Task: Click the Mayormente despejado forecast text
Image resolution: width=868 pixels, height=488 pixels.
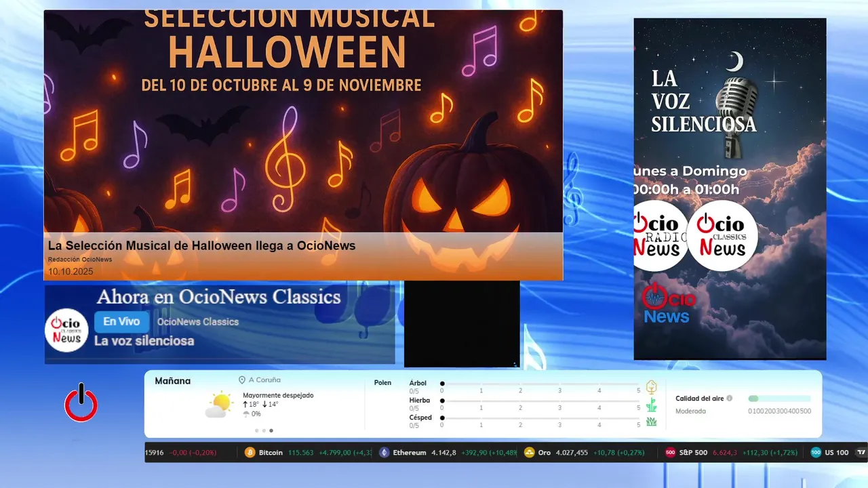Action: [x=278, y=395]
